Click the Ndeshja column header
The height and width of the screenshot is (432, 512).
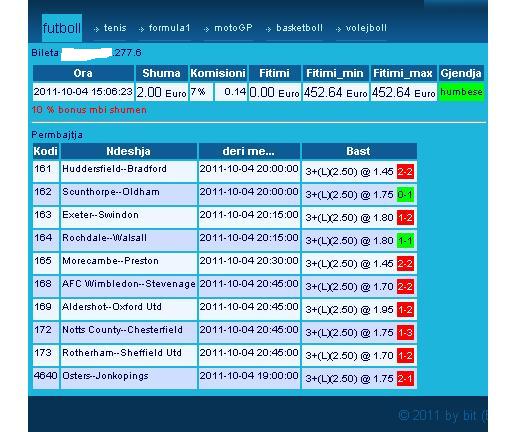click(129, 151)
